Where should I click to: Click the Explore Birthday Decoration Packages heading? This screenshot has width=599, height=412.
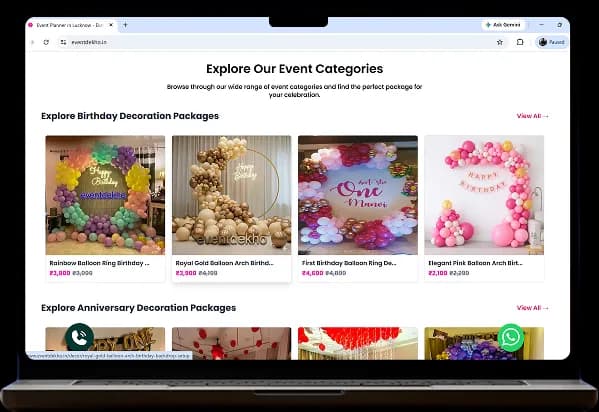tap(130, 116)
